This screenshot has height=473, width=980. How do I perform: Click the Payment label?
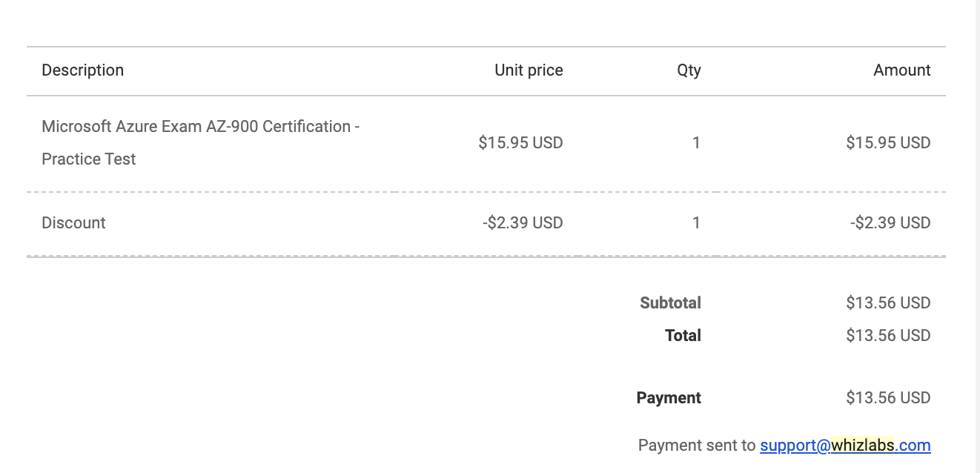(669, 398)
